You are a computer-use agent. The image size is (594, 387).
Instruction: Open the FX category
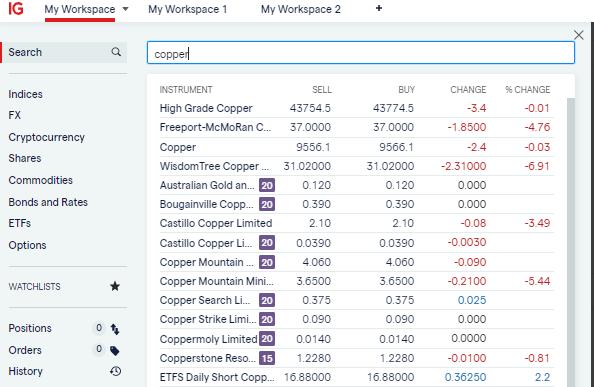[x=14, y=115]
